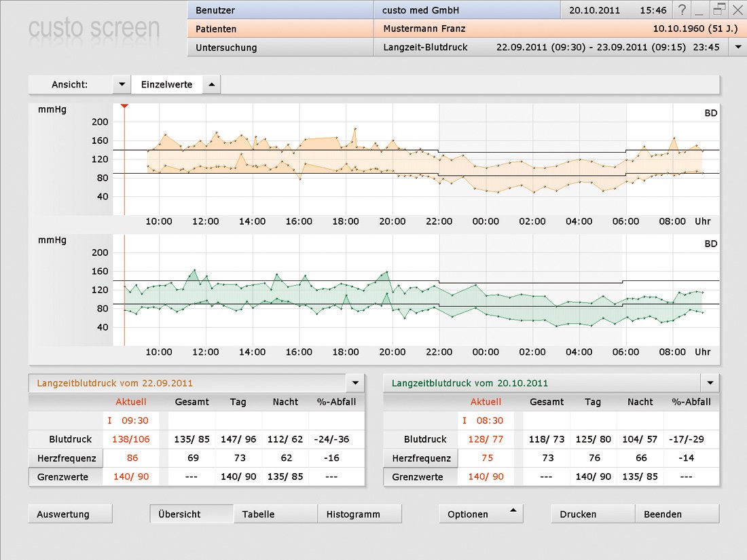Click the red time marker triangle in top chart
Image resolution: width=747 pixels, height=560 pixels.
point(124,107)
